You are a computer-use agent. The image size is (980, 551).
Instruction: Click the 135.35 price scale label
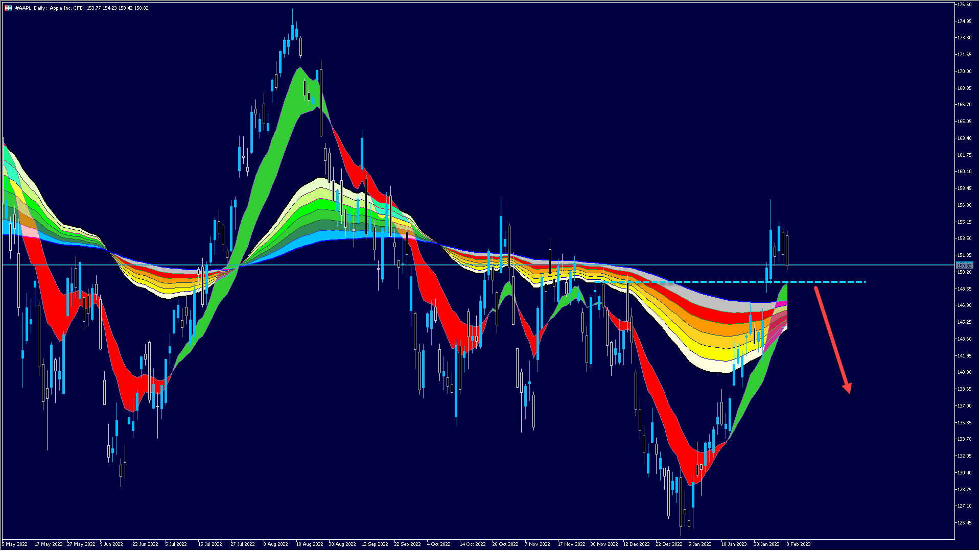(965, 423)
